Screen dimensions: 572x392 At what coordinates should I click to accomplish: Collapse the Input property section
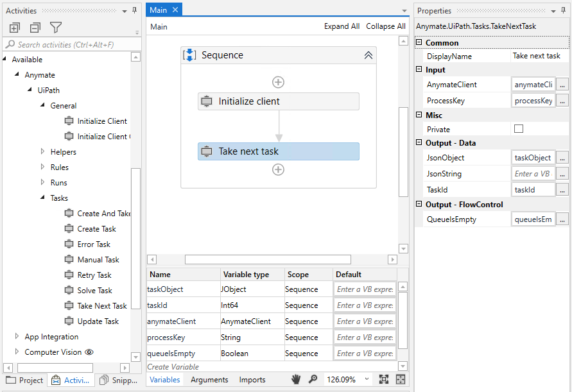tap(419, 69)
